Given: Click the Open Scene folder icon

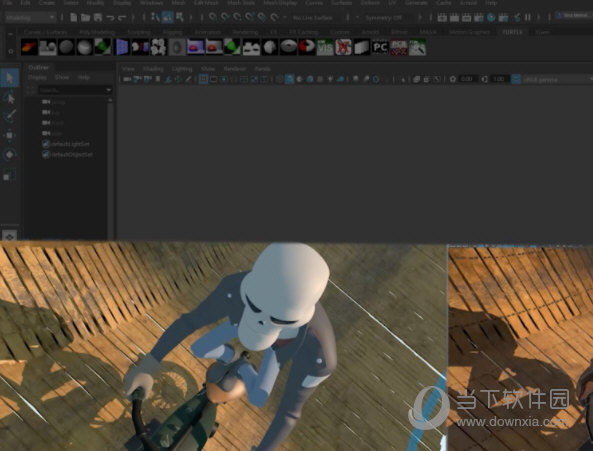Looking at the screenshot, I should [86, 17].
